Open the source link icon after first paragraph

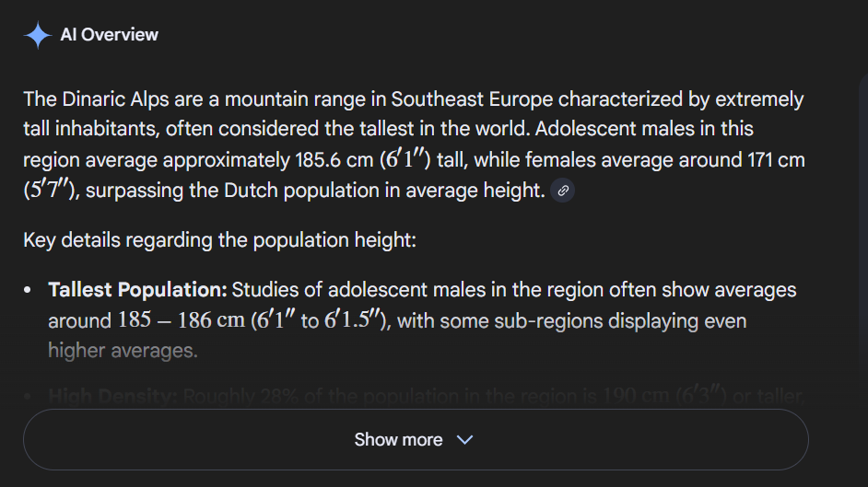click(563, 191)
